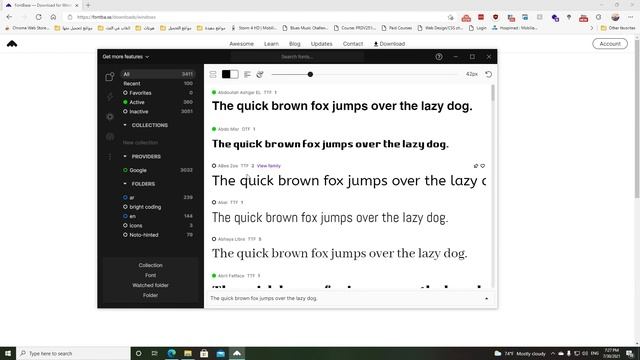Open Awesome page in site navigation

pos(242,44)
